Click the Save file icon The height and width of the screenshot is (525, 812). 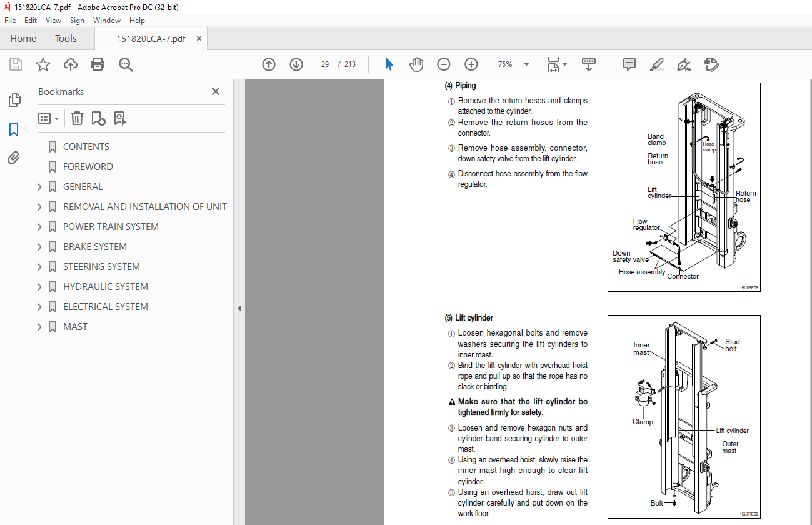pyautogui.click(x=16, y=64)
